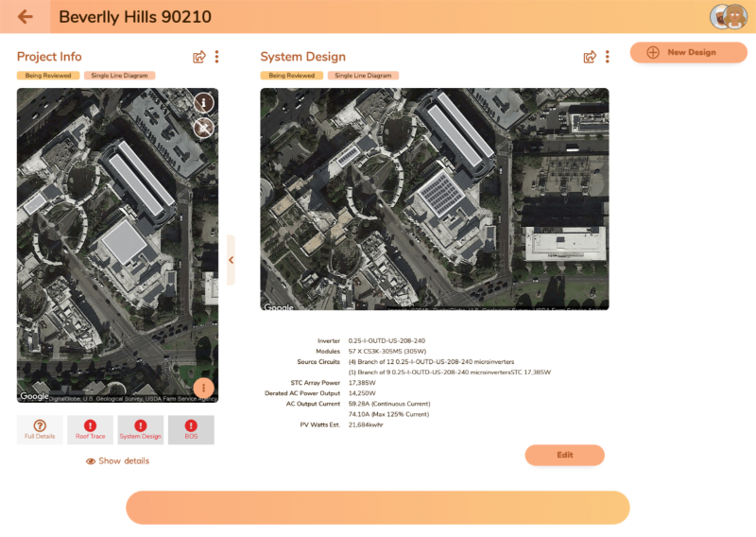This screenshot has height=537, width=756.
Task: Click Single Line Diagram tag under Project Info
Action: 120,76
